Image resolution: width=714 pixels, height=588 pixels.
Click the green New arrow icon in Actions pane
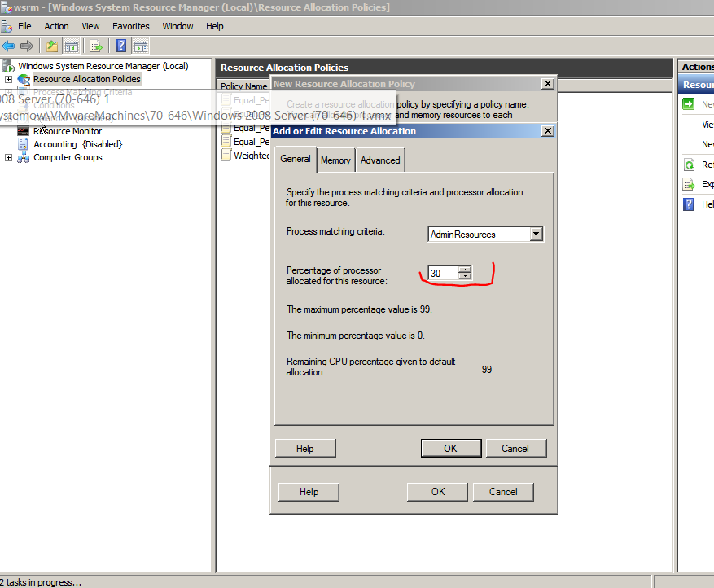[689, 104]
